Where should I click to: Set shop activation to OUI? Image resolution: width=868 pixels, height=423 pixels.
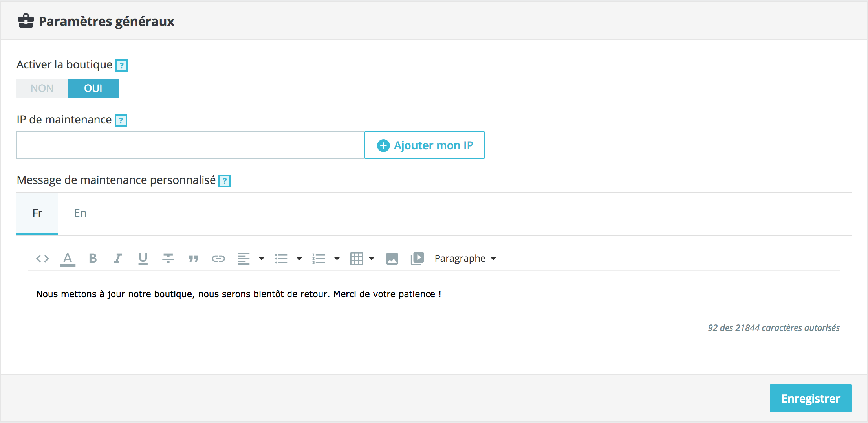(x=93, y=88)
